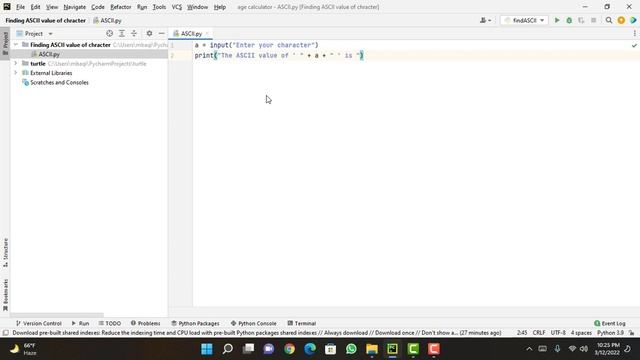Run with coverage icon in toolbar
This screenshot has width=640, height=360.
[x=581, y=20]
